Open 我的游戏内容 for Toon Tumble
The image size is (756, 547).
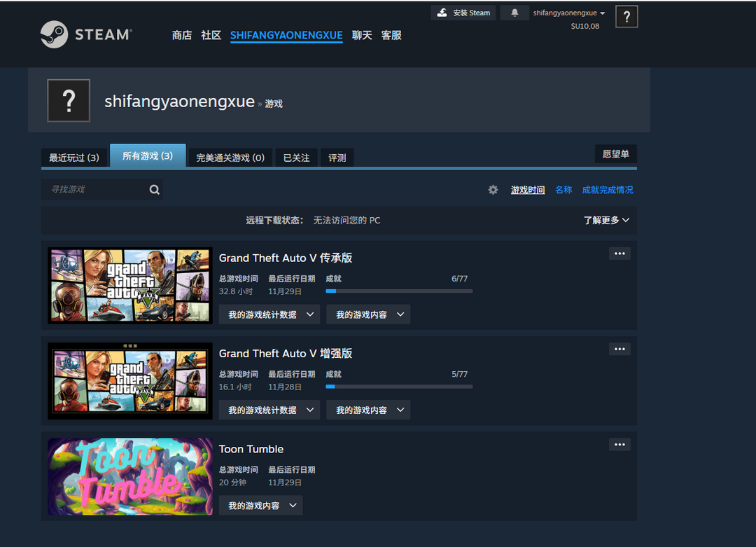(x=260, y=505)
